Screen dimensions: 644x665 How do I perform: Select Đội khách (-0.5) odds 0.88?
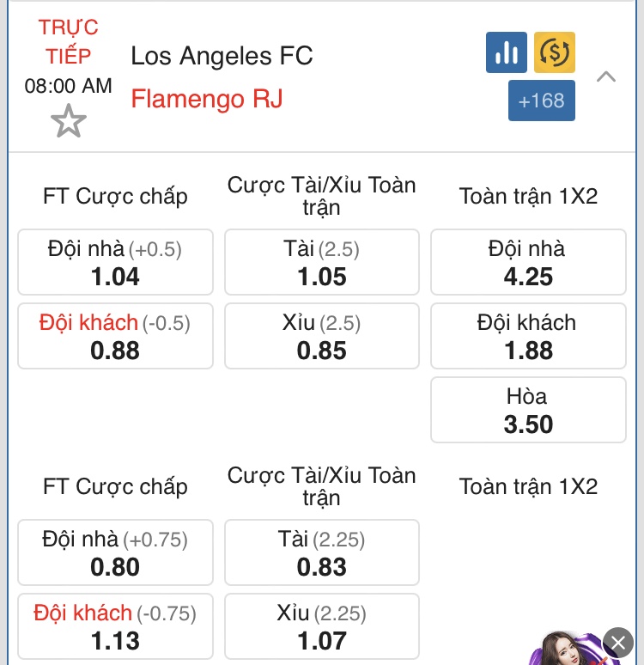click(x=115, y=336)
